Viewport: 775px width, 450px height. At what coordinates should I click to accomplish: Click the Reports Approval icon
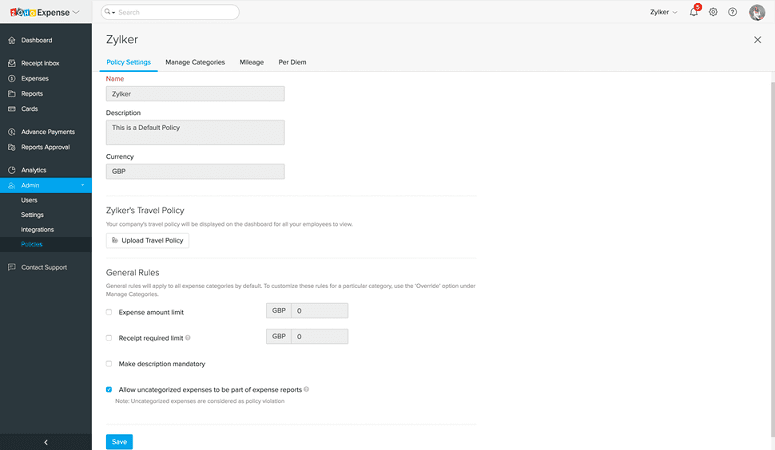coord(12,147)
